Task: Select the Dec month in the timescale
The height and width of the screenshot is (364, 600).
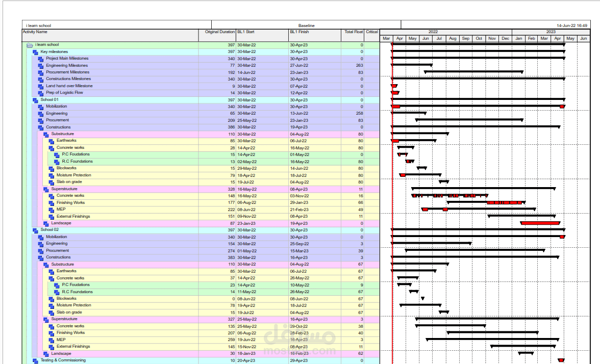Action: click(506, 39)
